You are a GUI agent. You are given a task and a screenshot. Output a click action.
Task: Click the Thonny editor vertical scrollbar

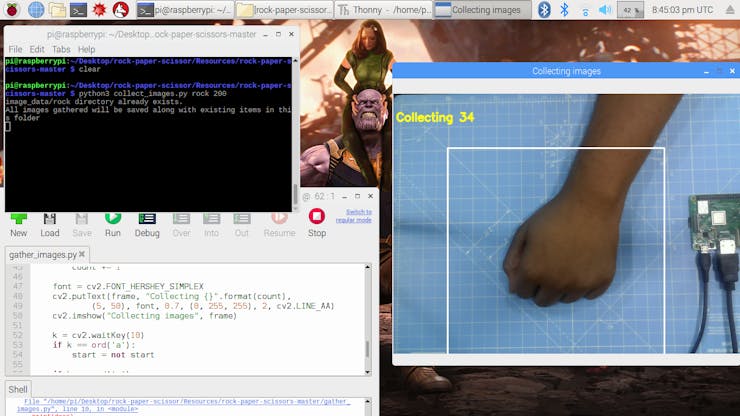pos(368,320)
